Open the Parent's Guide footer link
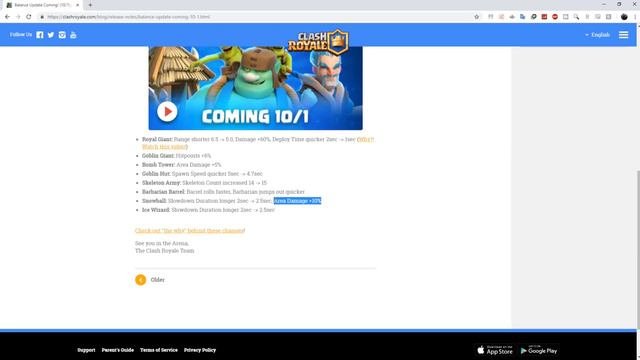The height and width of the screenshot is (360, 640). (x=118, y=350)
